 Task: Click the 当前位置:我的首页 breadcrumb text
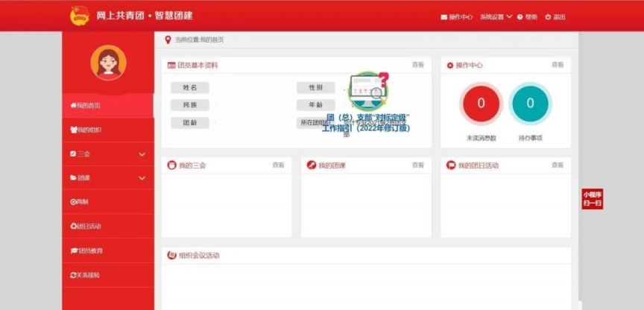[x=200, y=39]
